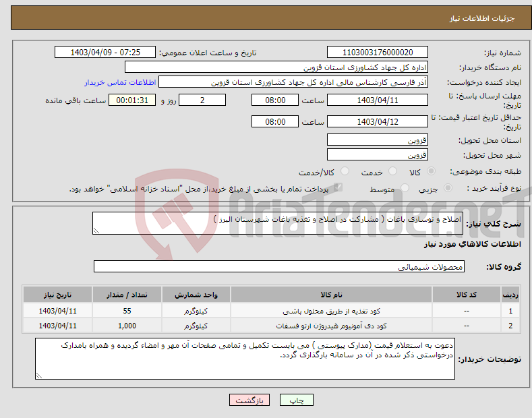Click need date 1403/04/11 in row 1
The image size is (532, 418).
[x=57, y=311]
